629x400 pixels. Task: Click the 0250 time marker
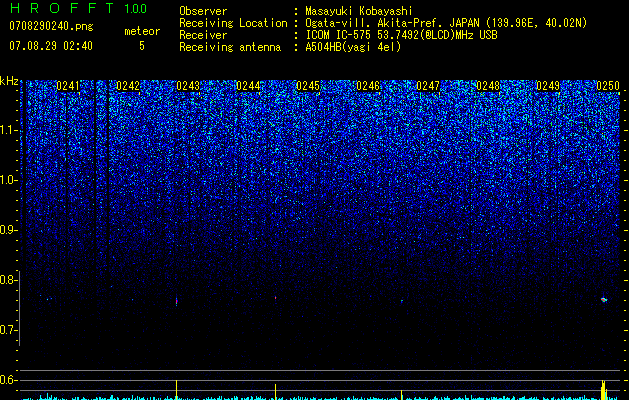coord(608,86)
